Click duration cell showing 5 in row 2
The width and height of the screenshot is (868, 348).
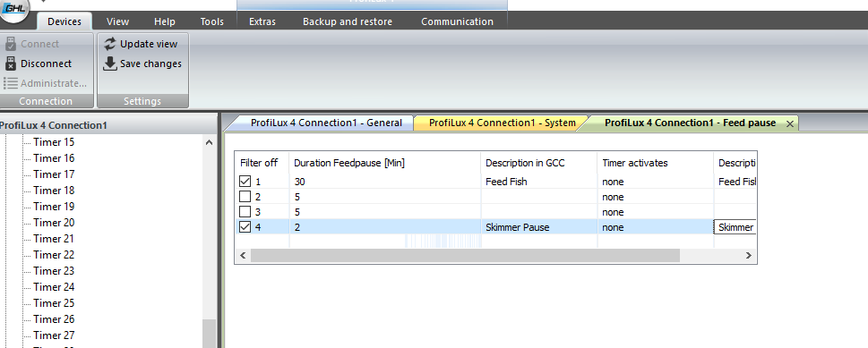pyautogui.click(x=384, y=197)
